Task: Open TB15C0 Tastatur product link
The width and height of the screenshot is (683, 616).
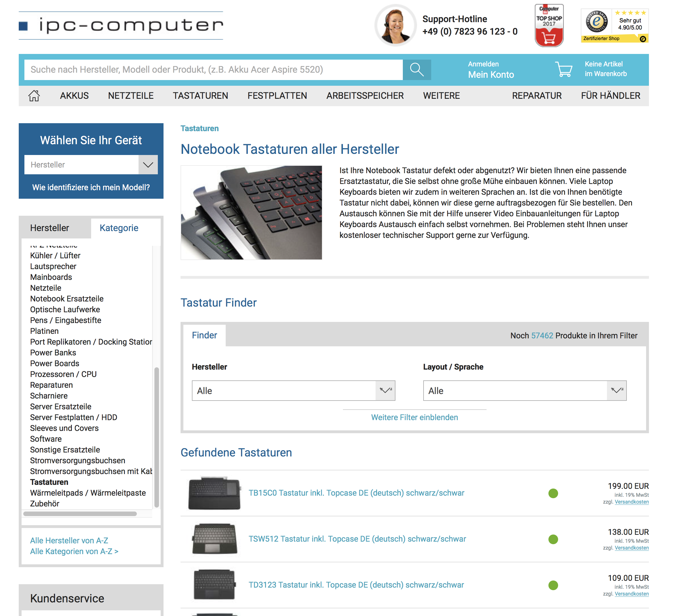Action: click(356, 493)
